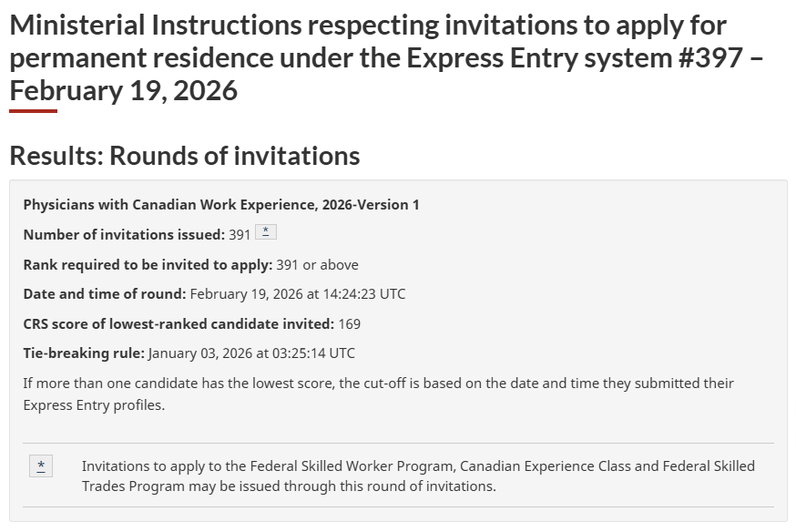Click the paragraph explaining the lowest score cut-off
Viewport: 796px width, 532px height.
(378, 394)
